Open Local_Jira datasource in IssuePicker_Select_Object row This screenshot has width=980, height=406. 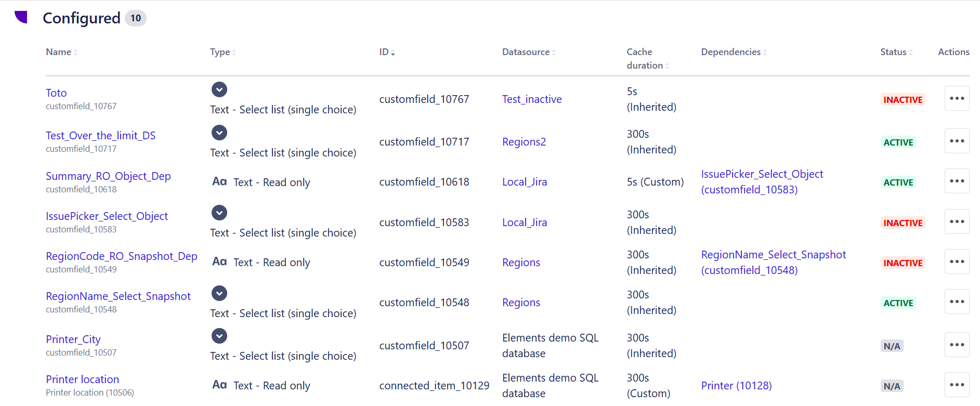[525, 222]
